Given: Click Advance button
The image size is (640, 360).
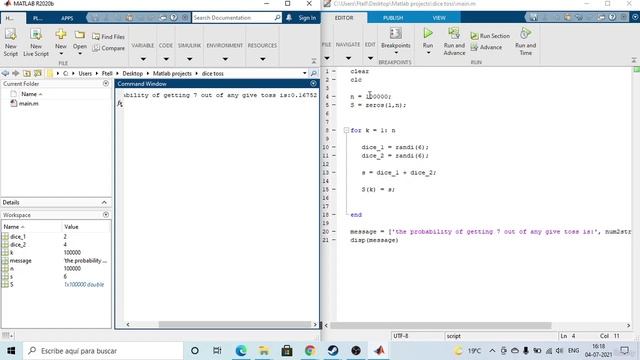Looking at the screenshot, I should (487, 47).
